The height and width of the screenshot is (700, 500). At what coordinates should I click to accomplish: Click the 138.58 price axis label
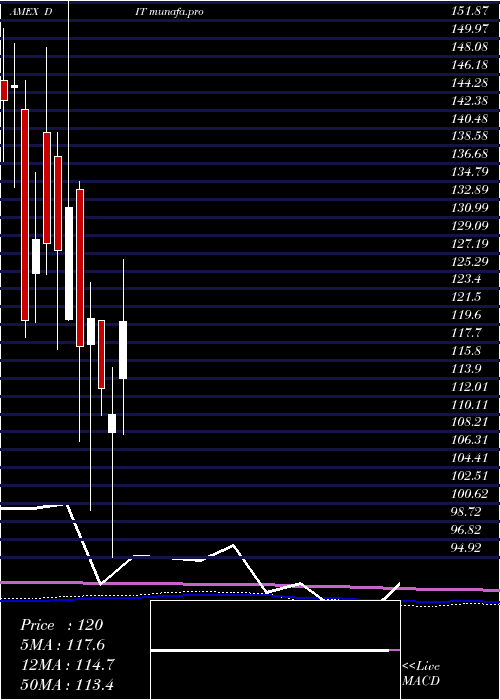point(472,137)
